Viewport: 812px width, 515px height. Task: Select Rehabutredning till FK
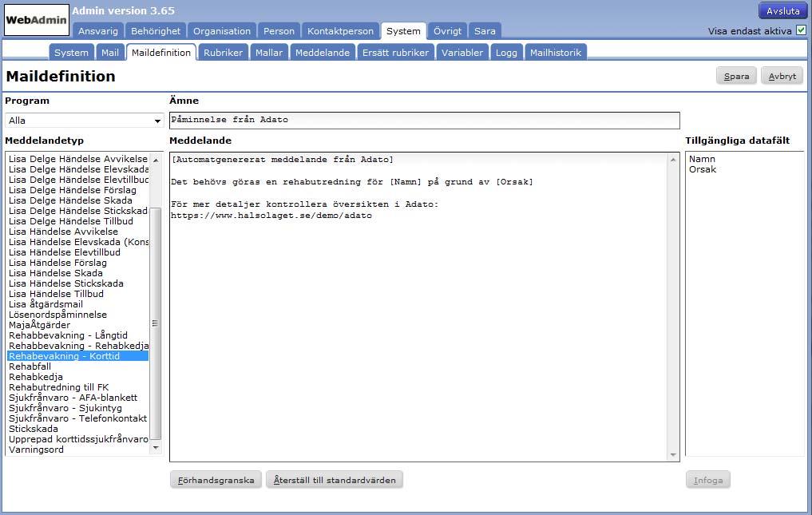[78, 387]
